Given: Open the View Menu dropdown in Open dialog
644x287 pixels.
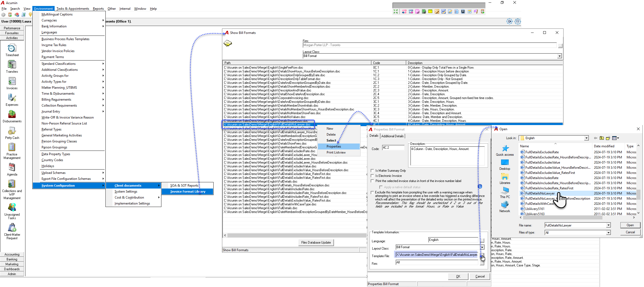Looking at the screenshot, I should pyautogui.click(x=615, y=138).
